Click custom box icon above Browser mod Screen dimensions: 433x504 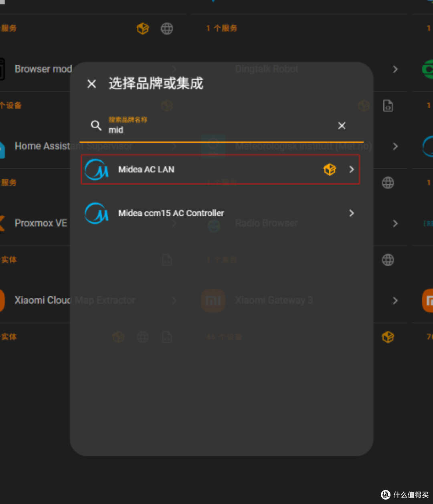pos(143,28)
